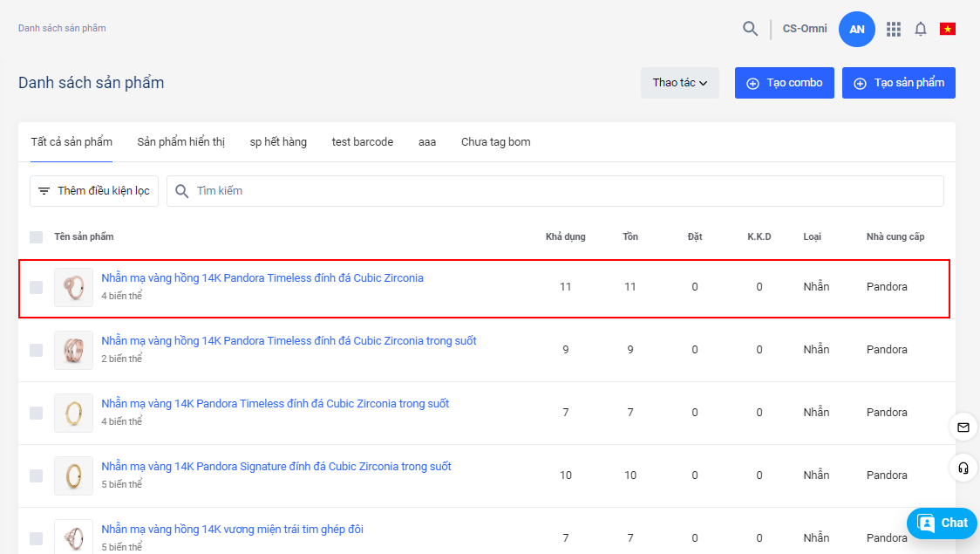Switch to test barcode tab
The width and height of the screenshot is (980, 554).
363,142
